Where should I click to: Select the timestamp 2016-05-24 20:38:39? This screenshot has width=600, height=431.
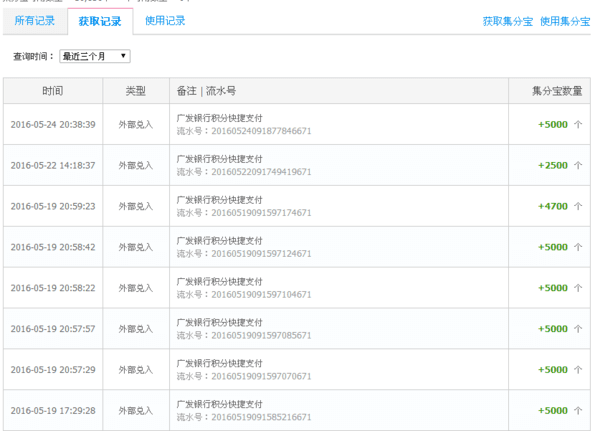coord(53,124)
